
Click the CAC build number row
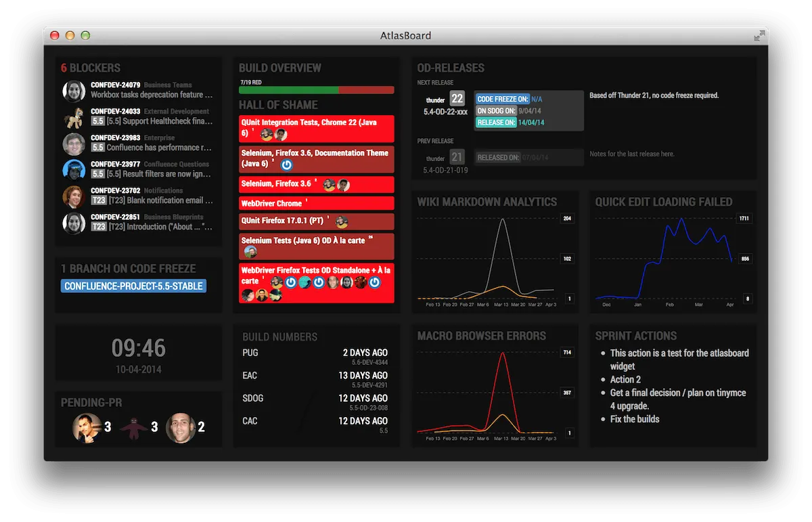(315, 425)
